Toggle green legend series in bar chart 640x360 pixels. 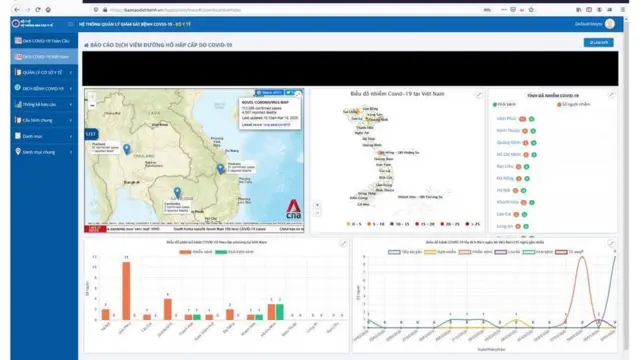[x=234, y=252]
